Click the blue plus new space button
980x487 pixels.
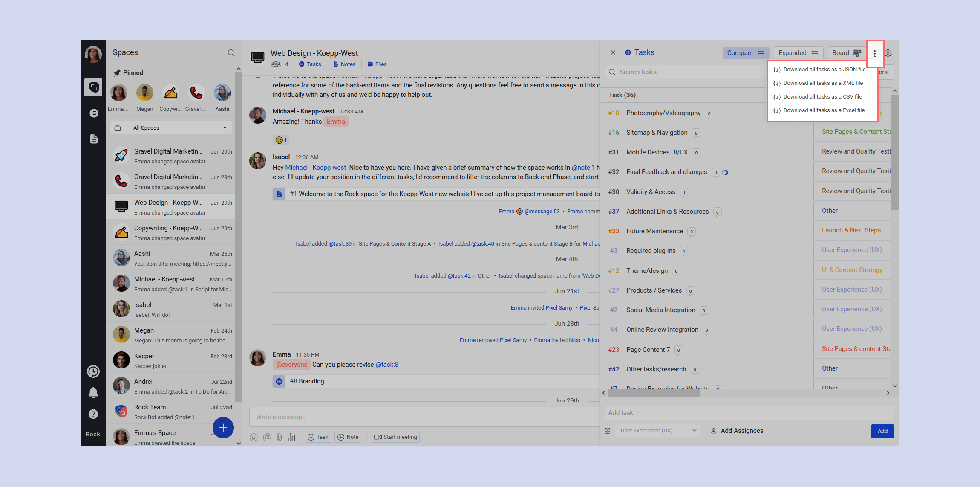pyautogui.click(x=223, y=428)
